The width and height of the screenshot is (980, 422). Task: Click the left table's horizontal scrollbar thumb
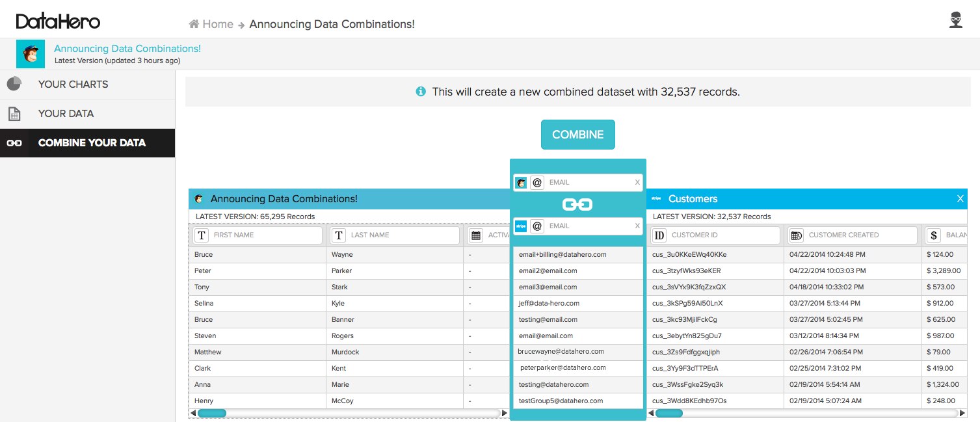(x=211, y=413)
